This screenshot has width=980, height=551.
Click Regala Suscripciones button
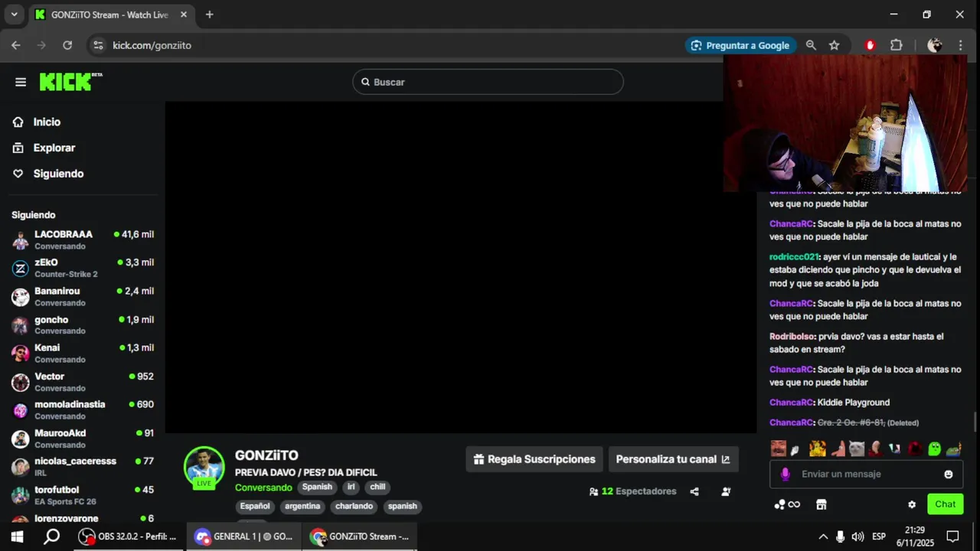point(534,459)
